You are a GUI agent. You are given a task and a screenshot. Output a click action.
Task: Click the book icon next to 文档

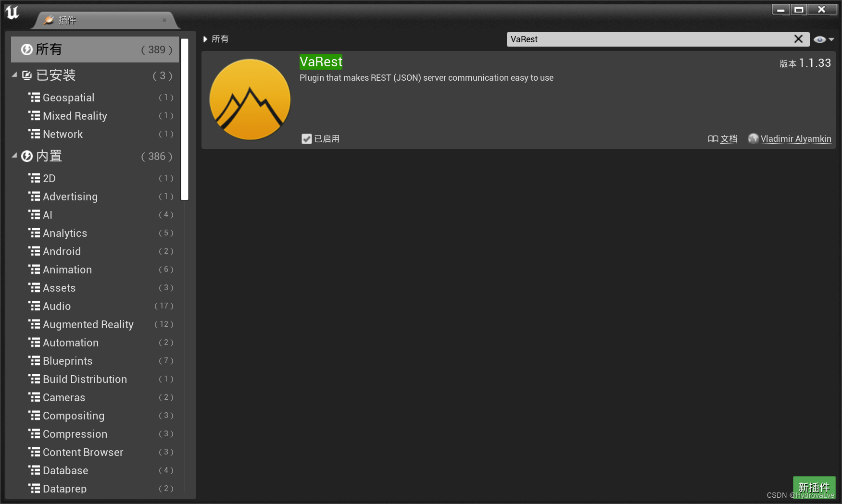[x=713, y=139]
